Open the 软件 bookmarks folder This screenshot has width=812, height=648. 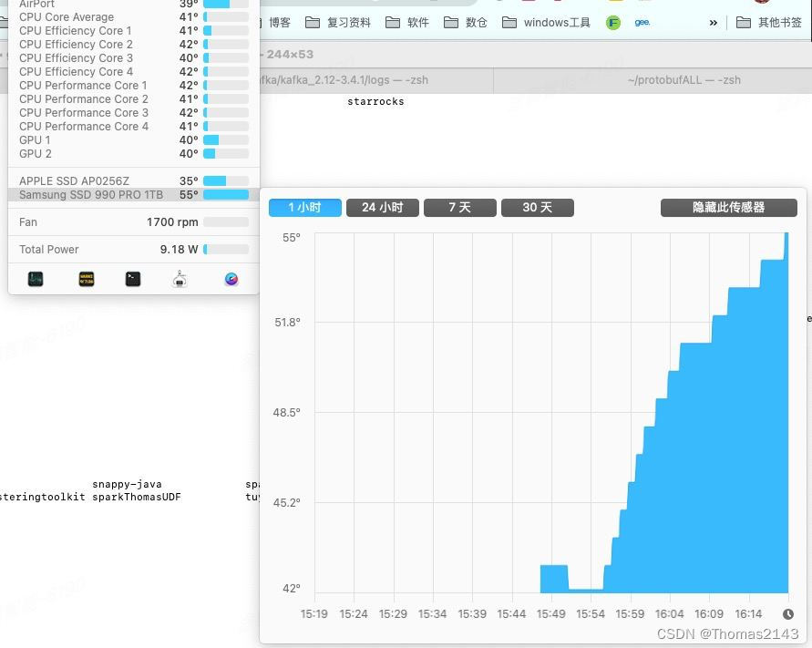[x=407, y=22]
